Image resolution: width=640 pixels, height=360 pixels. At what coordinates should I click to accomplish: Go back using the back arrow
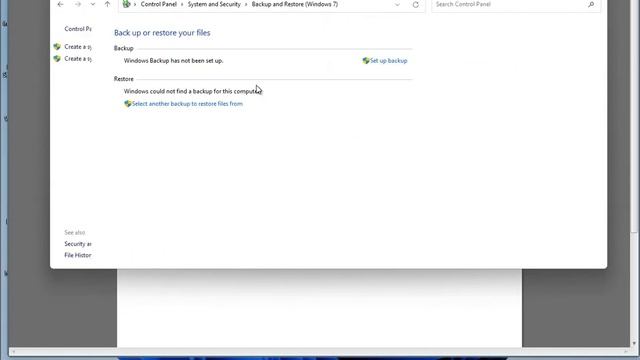coord(60,4)
